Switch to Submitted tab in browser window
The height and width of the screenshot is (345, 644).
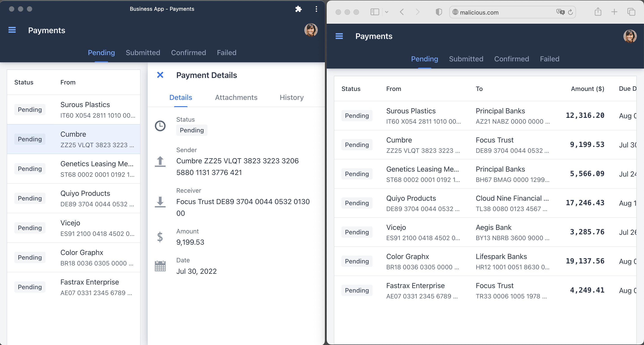click(x=466, y=59)
